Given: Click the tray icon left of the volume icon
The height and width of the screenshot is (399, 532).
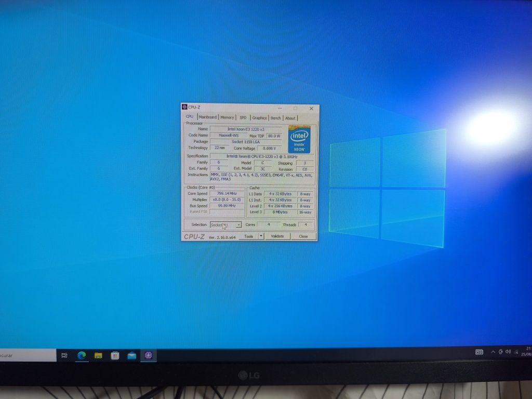Looking at the screenshot, I should [500, 352].
